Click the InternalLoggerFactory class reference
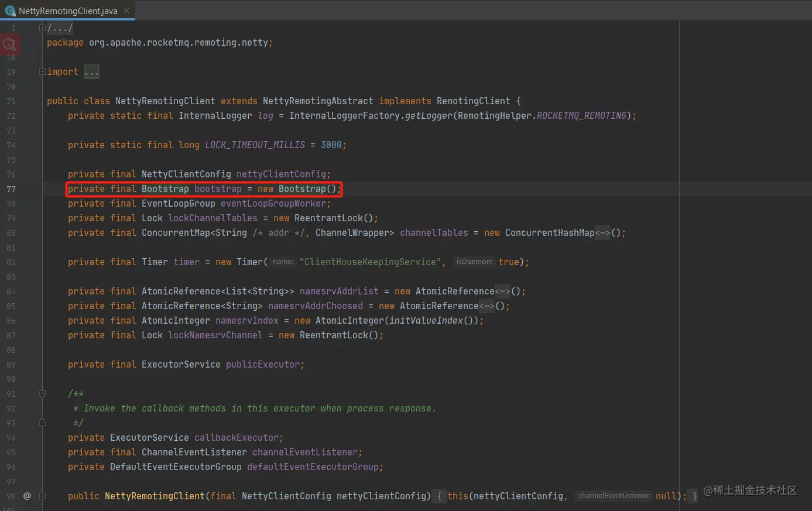This screenshot has height=511, width=812. pyautogui.click(x=344, y=116)
